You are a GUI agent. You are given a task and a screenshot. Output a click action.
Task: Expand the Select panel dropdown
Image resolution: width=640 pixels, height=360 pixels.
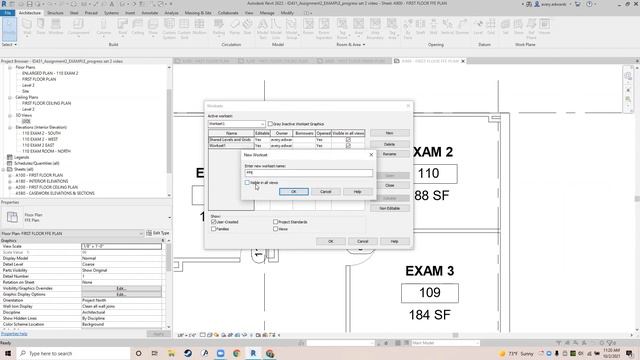click(9, 44)
